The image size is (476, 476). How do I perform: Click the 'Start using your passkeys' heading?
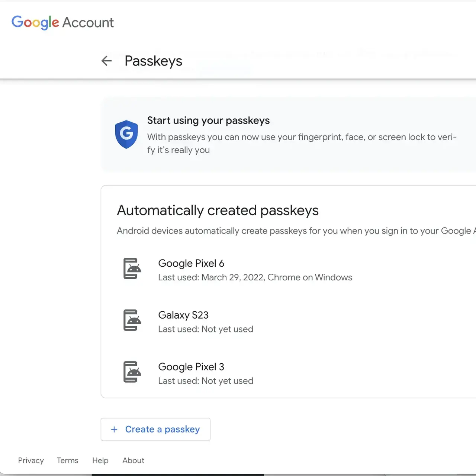(x=208, y=120)
